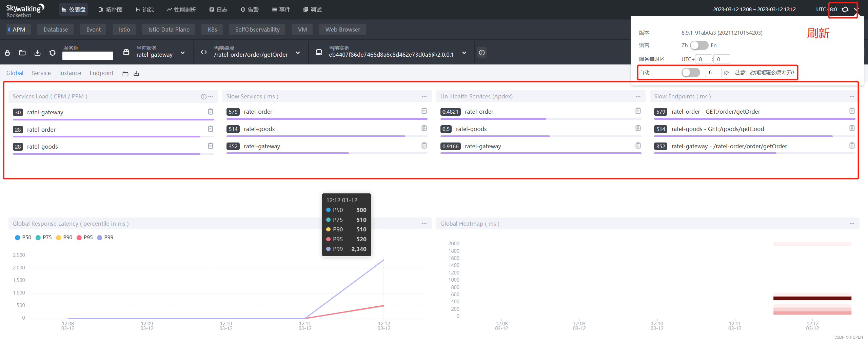The image size is (868, 342).
Task: Toggle P50 series in latency legend
Action: [23, 237]
